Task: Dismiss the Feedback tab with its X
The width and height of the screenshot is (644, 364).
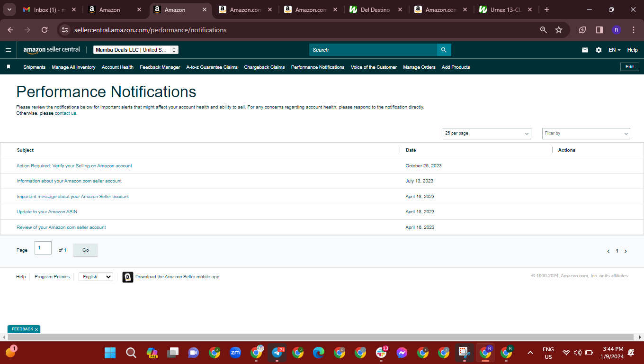Action: [x=36, y=329]
